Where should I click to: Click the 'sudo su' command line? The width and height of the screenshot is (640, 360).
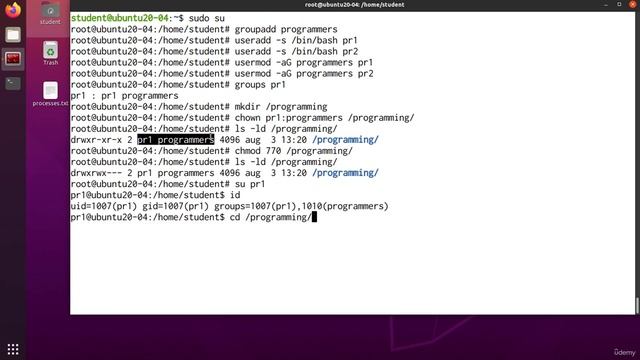click(148, 18)
